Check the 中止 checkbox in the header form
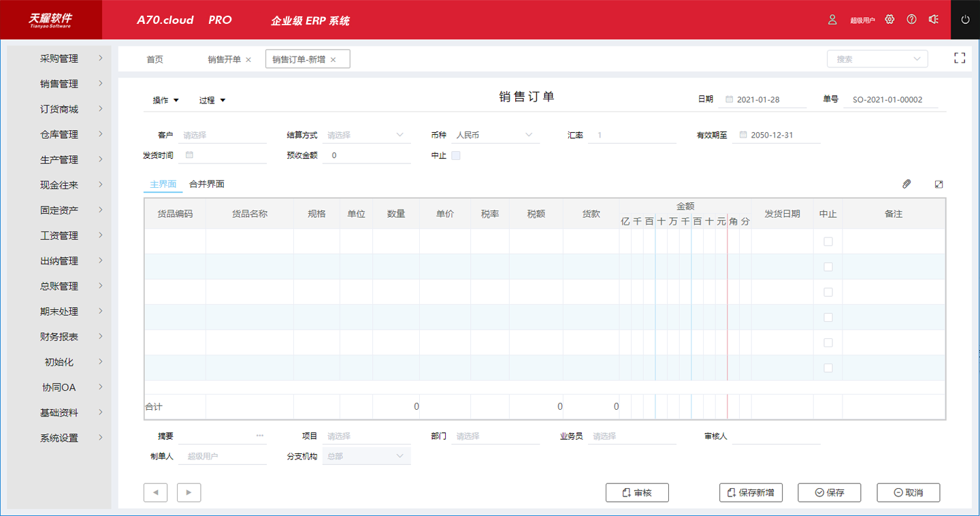The width and height of the screenshot is (980, 516). pyautogui.click(x=456, y=156)
